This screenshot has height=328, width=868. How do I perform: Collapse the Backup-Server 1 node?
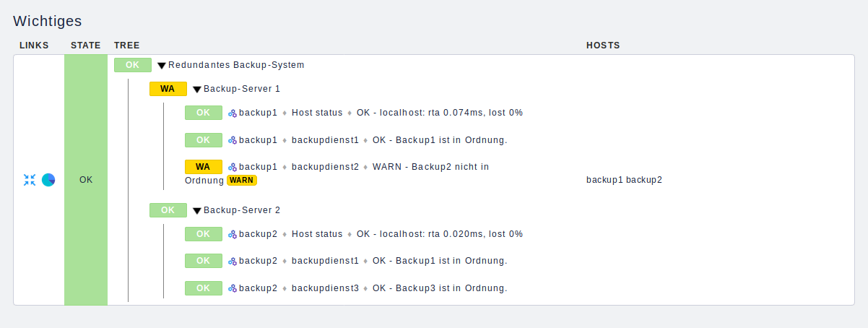[x=197, y=90]
